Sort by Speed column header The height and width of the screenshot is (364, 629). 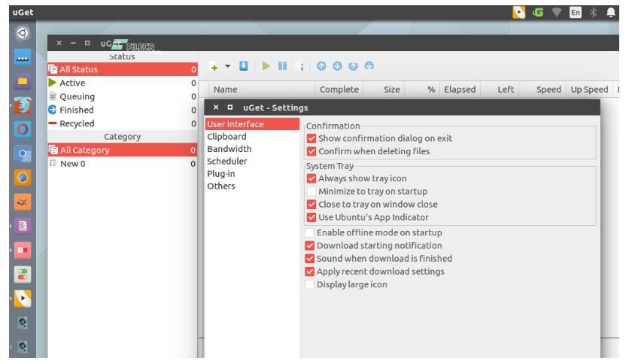click(543, 89)
